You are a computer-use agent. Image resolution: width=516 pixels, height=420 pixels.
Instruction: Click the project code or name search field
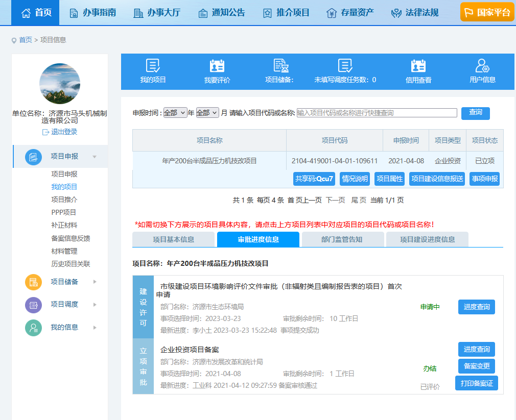click(377, 113)
